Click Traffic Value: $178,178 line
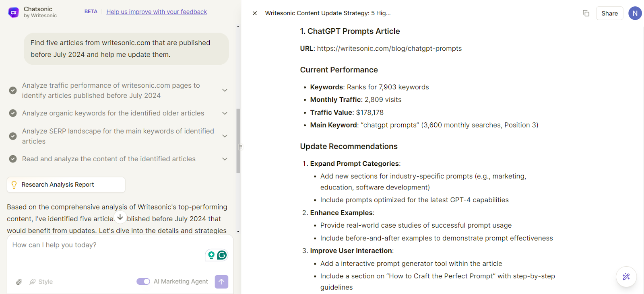The width and height of the screenshot is (644, 294). pos(347,113)
